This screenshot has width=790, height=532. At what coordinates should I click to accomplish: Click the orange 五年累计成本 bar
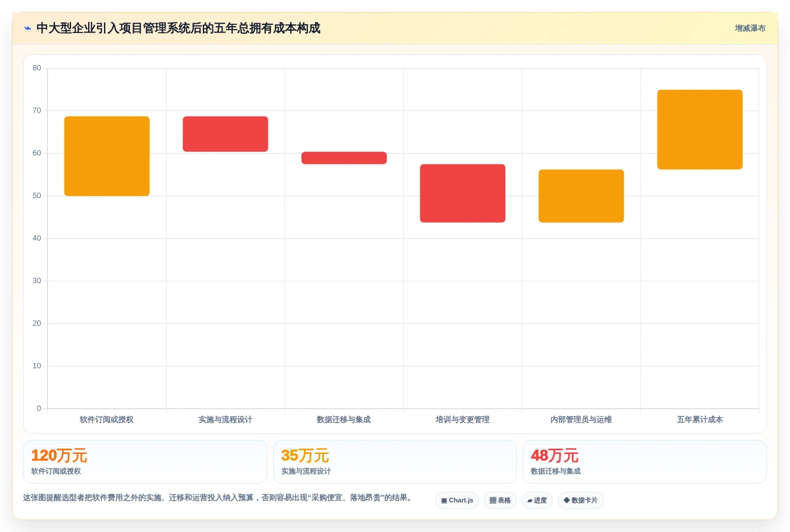pyautogui.click(x=700, y=129)
